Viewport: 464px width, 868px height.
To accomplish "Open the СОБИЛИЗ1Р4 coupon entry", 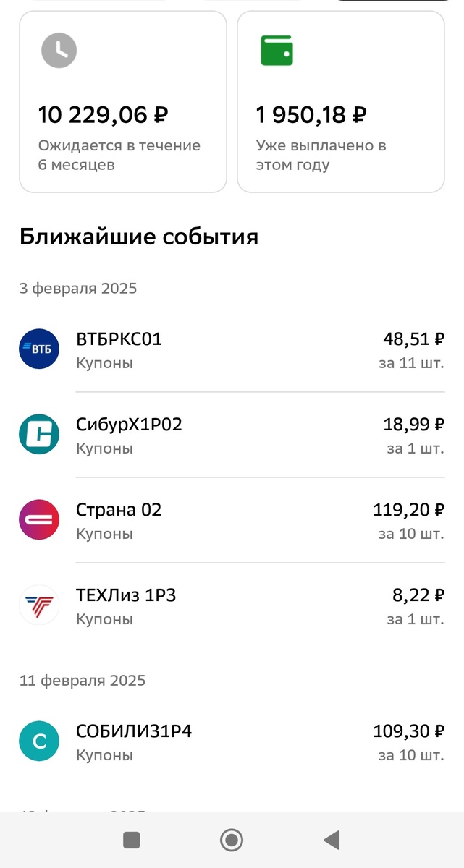I will [232, 741].
